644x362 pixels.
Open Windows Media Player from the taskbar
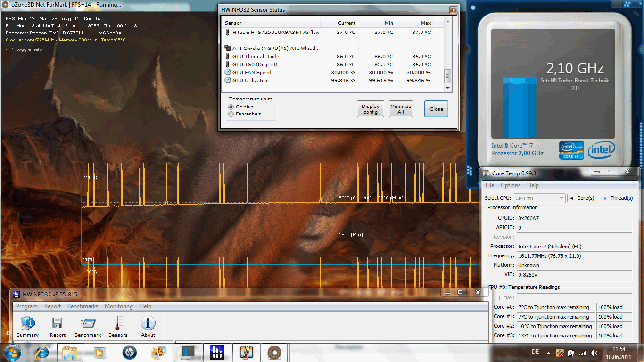coord(99,352)
